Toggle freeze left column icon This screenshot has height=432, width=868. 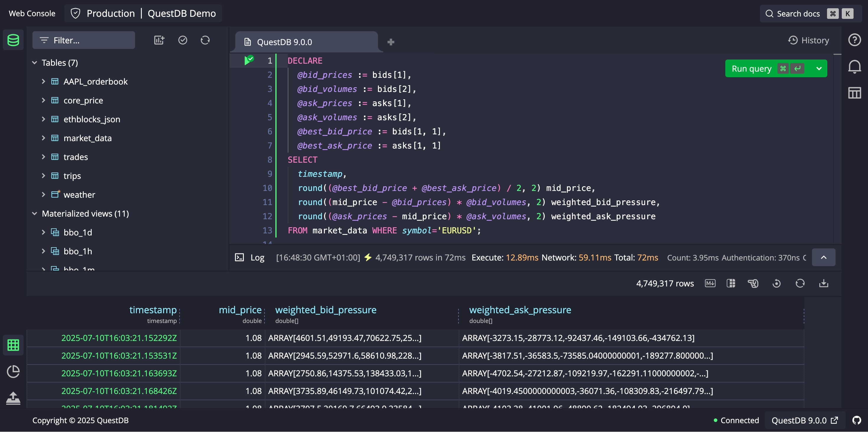point(731,283)
